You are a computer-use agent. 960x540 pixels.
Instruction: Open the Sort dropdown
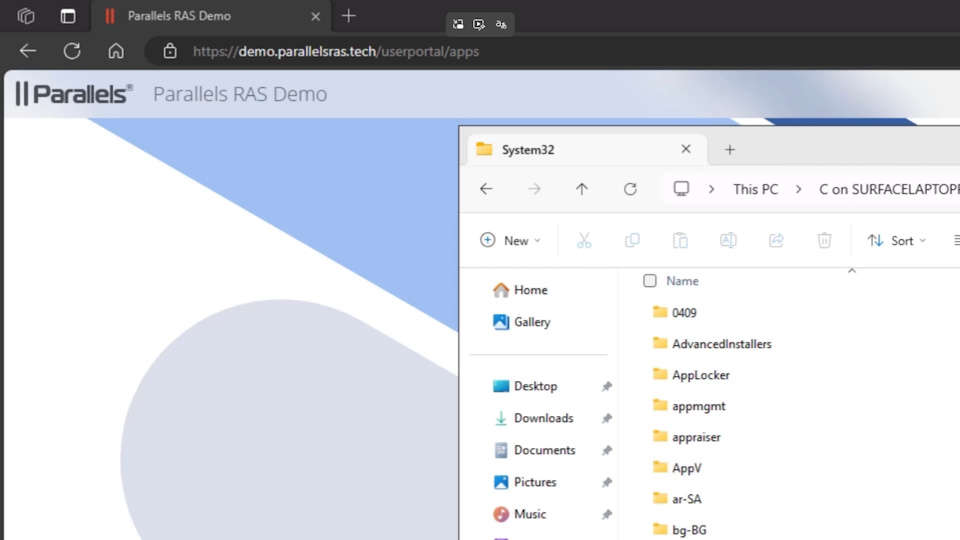pyautogui.click(x=897, y=241)
